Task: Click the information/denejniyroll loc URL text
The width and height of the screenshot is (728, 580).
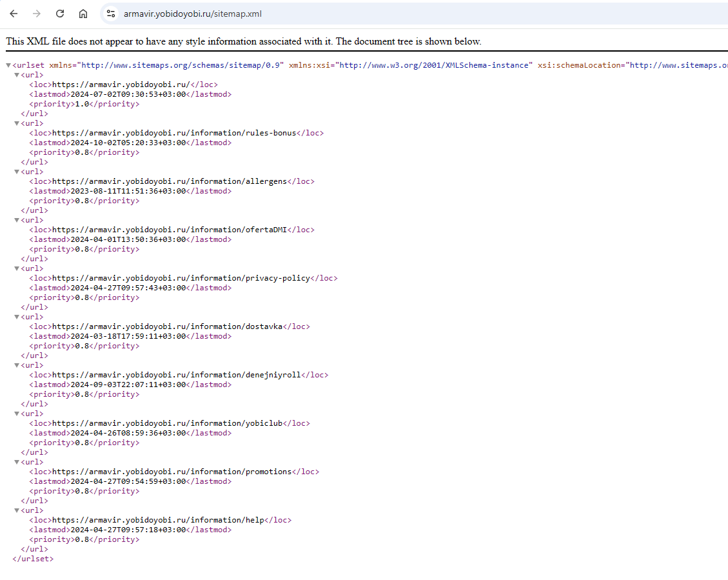Action: 177,375
